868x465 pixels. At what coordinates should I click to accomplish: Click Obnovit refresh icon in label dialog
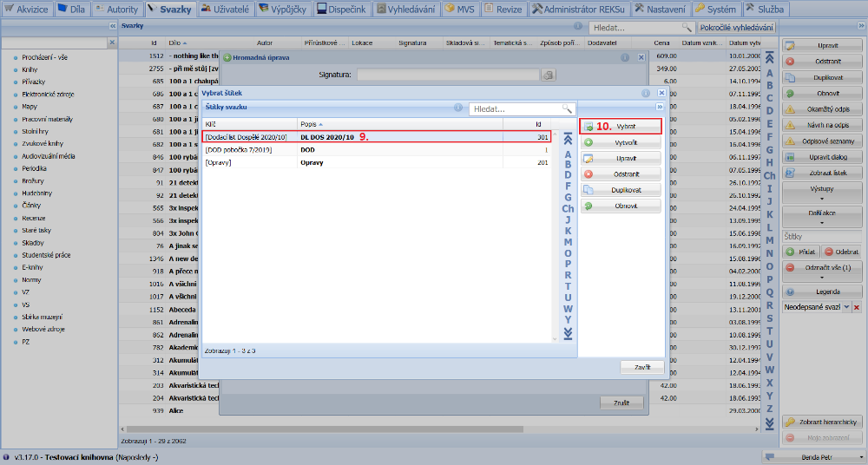coord(589,206)
